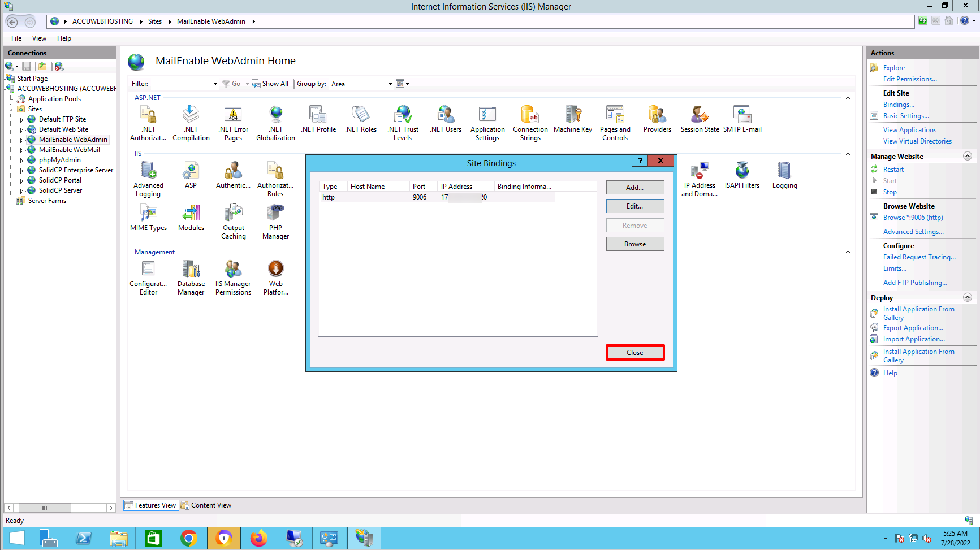The image size is (980, 550).
Task: Open the Help menu
Action: [x=64, y=38]
